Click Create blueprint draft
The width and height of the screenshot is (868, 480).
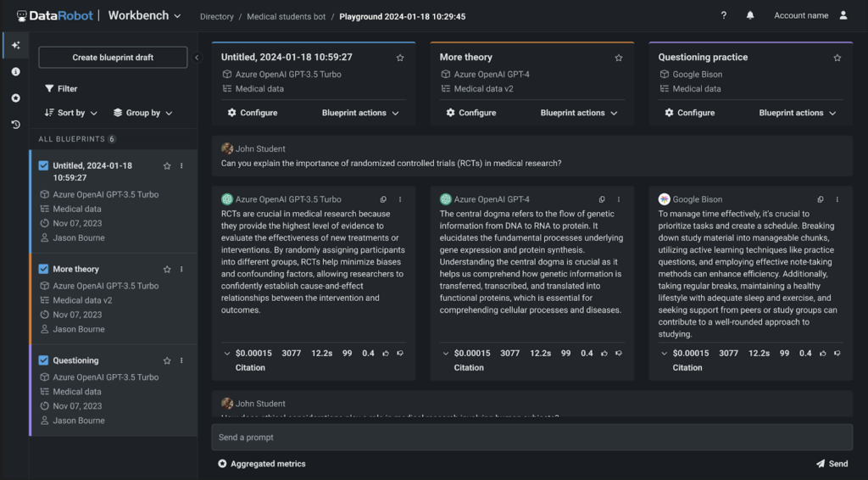pyautogui.click(x=113, y=58)
